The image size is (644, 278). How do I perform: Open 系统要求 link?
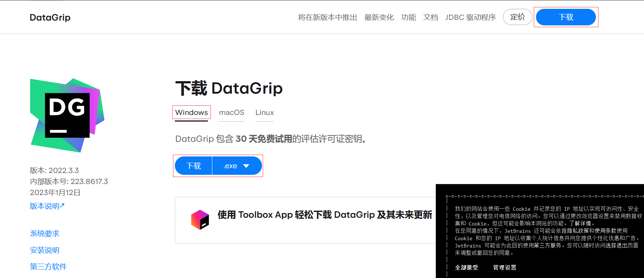[44, 234]
